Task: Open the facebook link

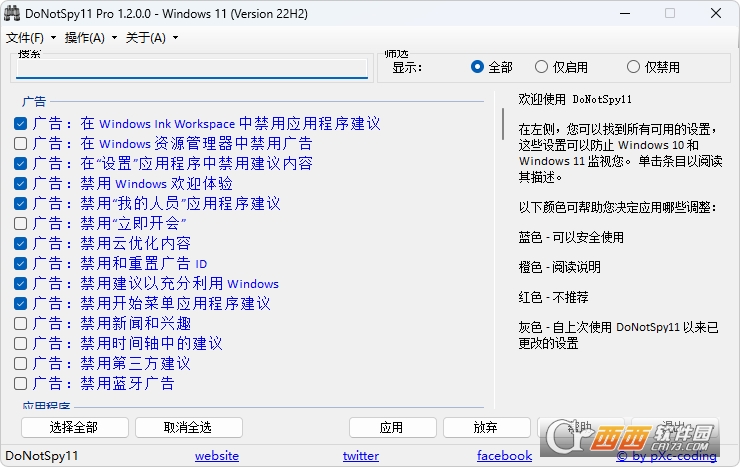Action: coord(505,456)
